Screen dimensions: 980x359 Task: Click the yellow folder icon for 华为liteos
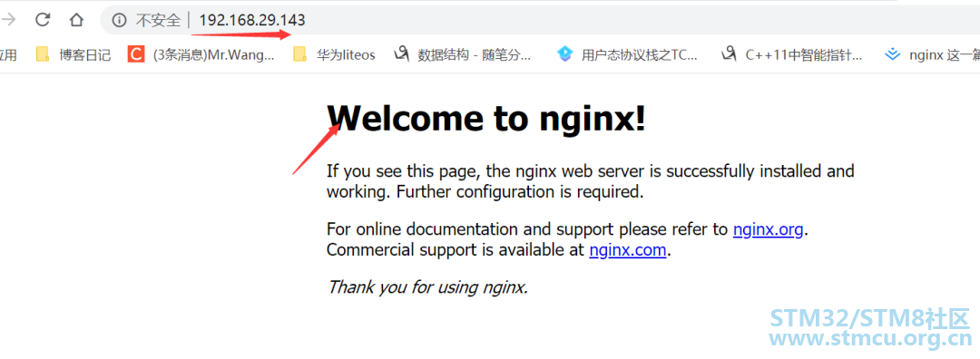[300, 55]
